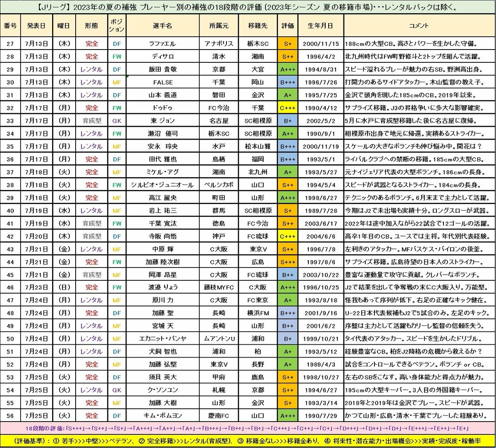Click the player cell 寺阪 尚悟

point(162,236)
